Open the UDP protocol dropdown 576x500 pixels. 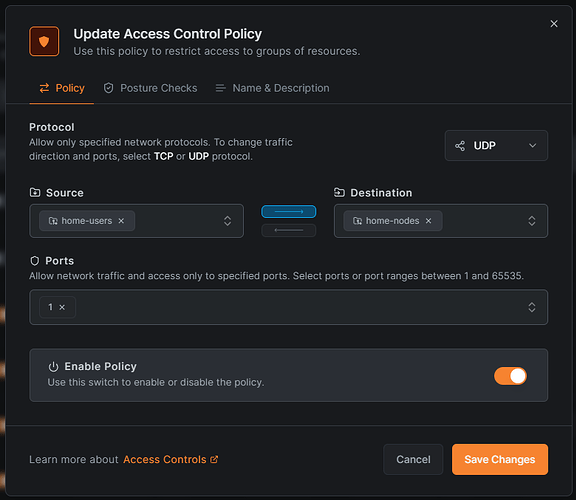point(496,146)
